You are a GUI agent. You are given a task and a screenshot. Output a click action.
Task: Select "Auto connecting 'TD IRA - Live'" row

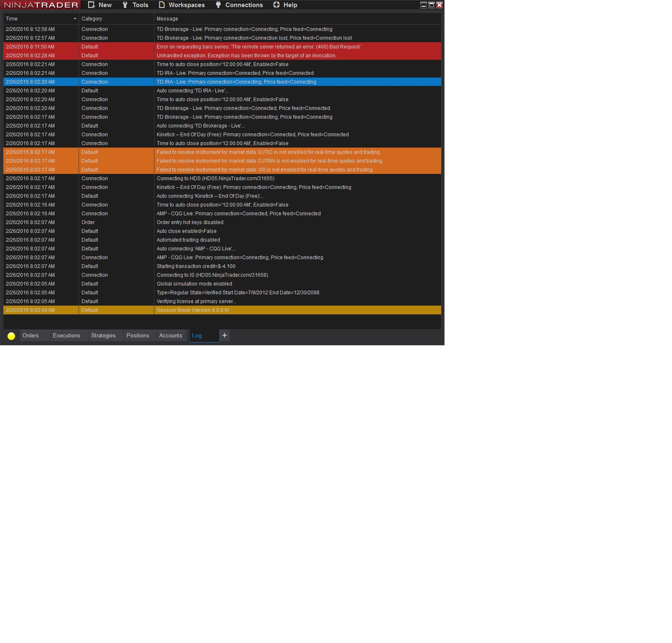222,91
